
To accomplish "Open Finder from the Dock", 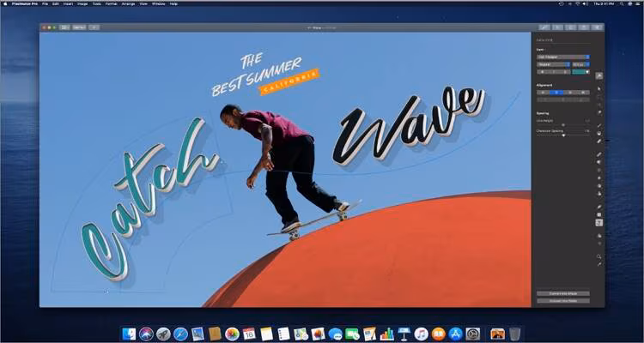I will click(129, 334).
